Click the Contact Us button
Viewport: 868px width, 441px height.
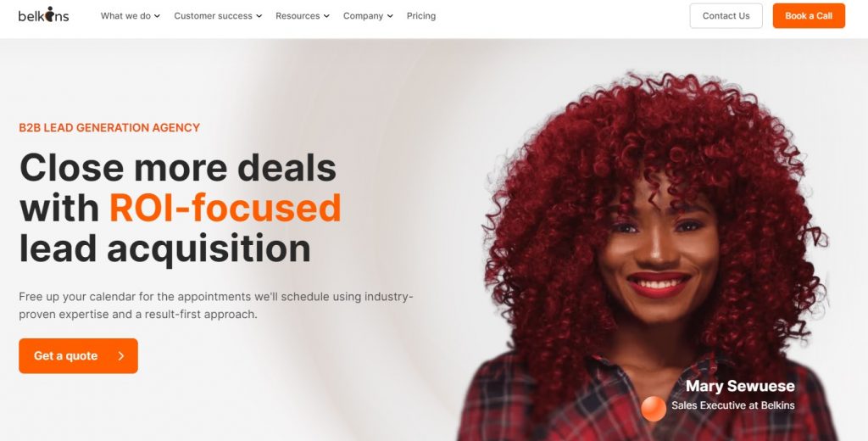coord(726,15)
